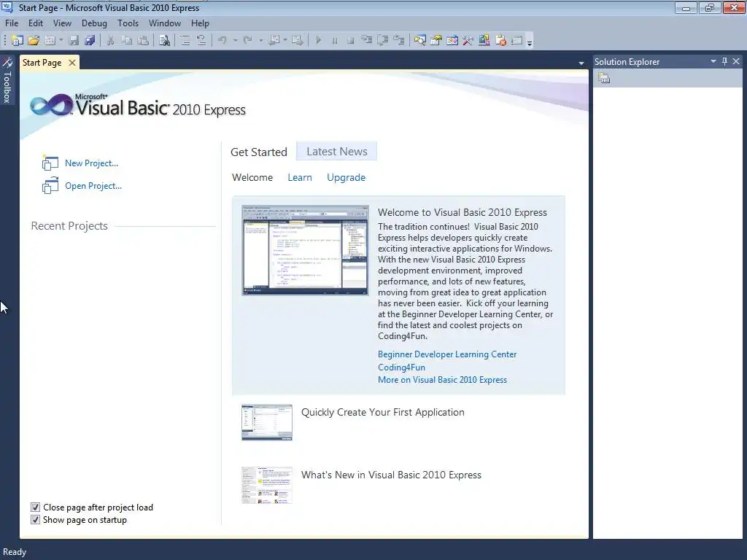Viewport: 747px width, 560px height.
Task: Click the Navigate Forward toolbar icon
Action: (x=298, y=41)
